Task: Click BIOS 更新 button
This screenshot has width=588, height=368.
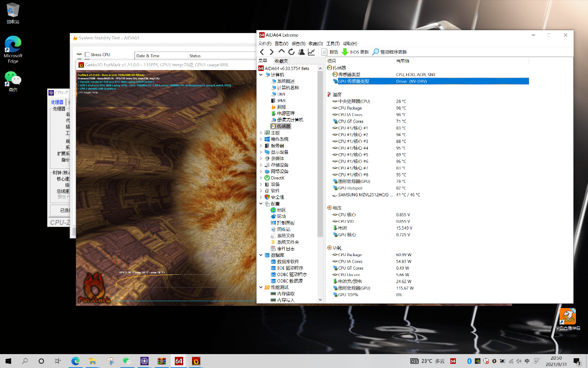Action: 355,52
